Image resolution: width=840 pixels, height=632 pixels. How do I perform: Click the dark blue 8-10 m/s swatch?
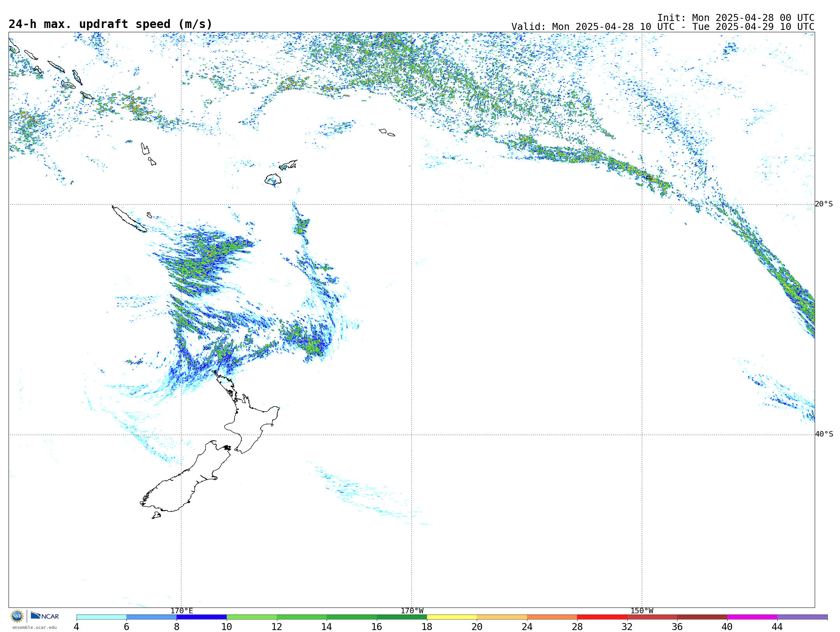point(201,617)
